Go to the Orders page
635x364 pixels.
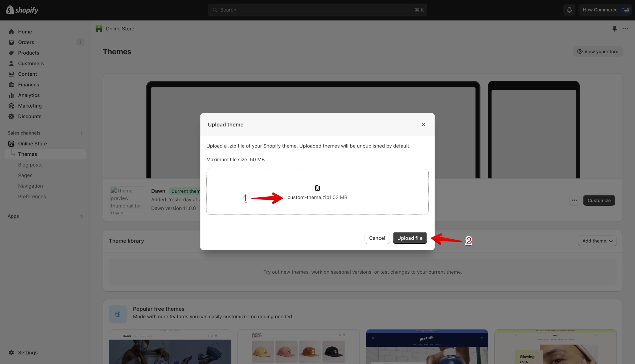[x=45, y=42]
